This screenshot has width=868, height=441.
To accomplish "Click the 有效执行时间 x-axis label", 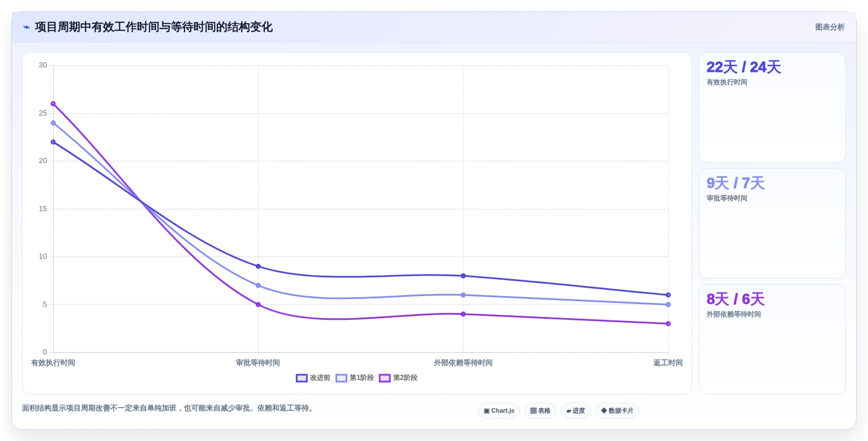I will (x=53, y=363).
